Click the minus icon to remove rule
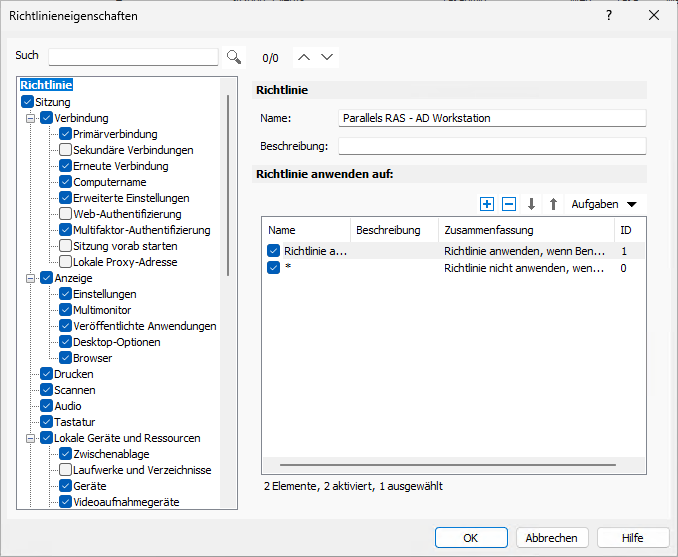Screen dimensions: 678x557 click(x=508, y=204)
